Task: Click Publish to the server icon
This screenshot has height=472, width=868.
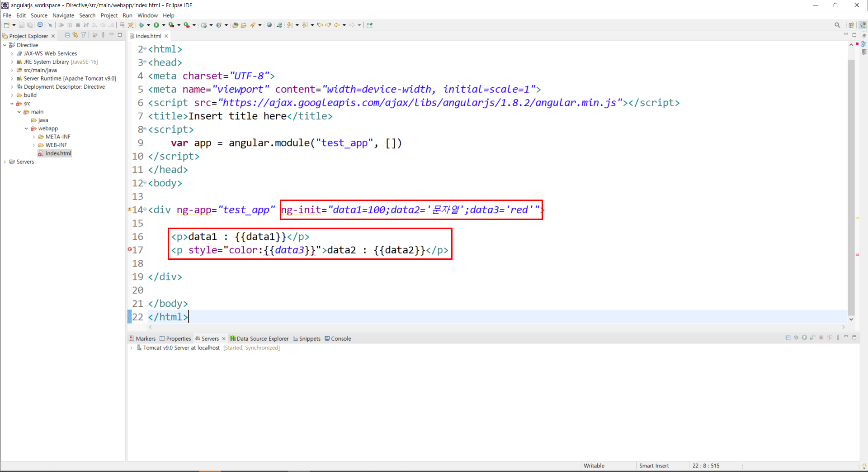Action: [x=830, y=338]
